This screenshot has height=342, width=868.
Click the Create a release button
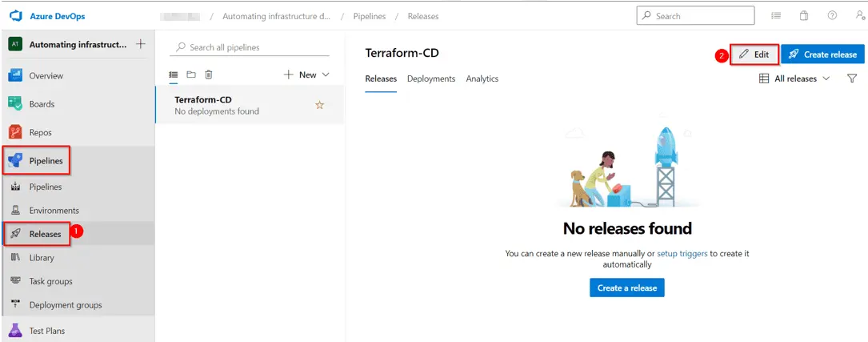coord(626,288)
